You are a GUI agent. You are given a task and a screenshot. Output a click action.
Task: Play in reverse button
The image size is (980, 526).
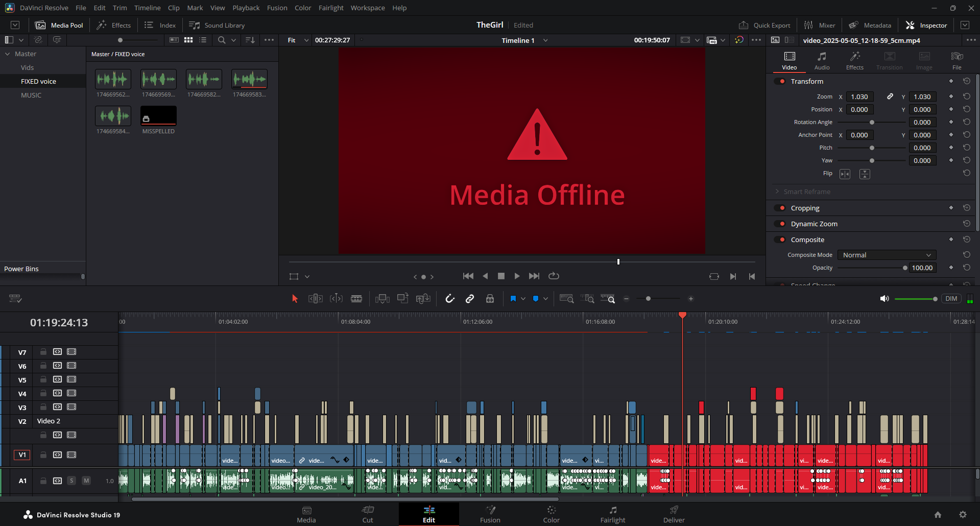pos(485,276)
